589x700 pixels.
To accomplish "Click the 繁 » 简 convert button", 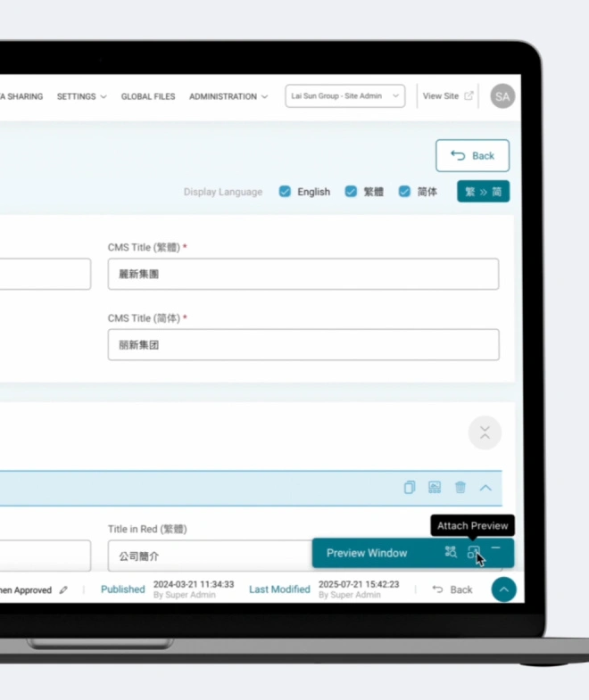I will click(x=483, y=192).
